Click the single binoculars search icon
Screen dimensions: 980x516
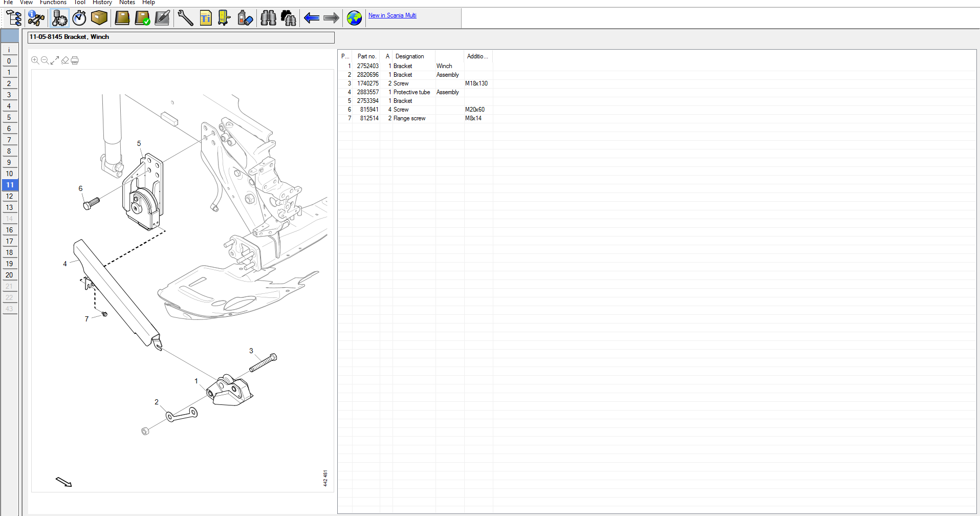click(x=268, y=18)
